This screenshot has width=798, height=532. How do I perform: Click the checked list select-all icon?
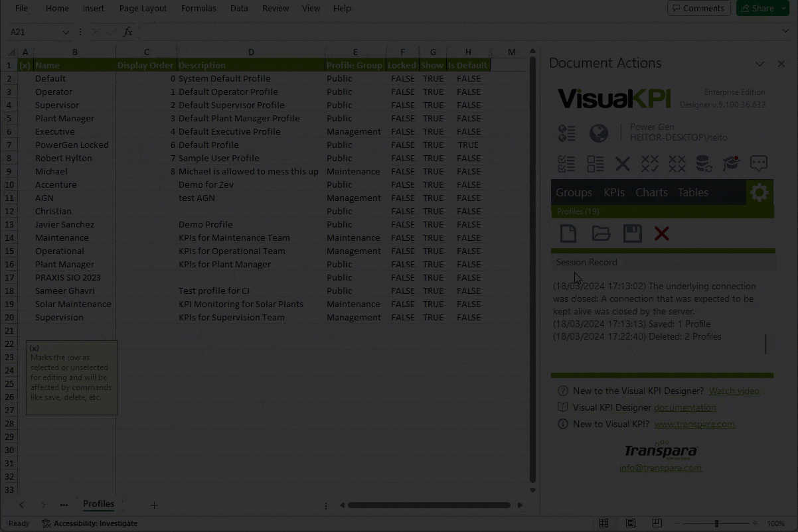(566, 164)
